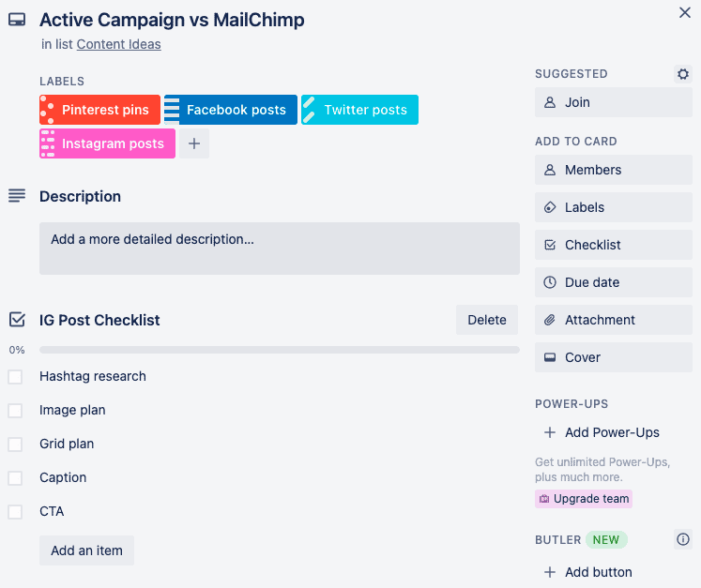Delete the IG Post Checklist
Viewport: 701px width, 588px height.
pos(487,320)
